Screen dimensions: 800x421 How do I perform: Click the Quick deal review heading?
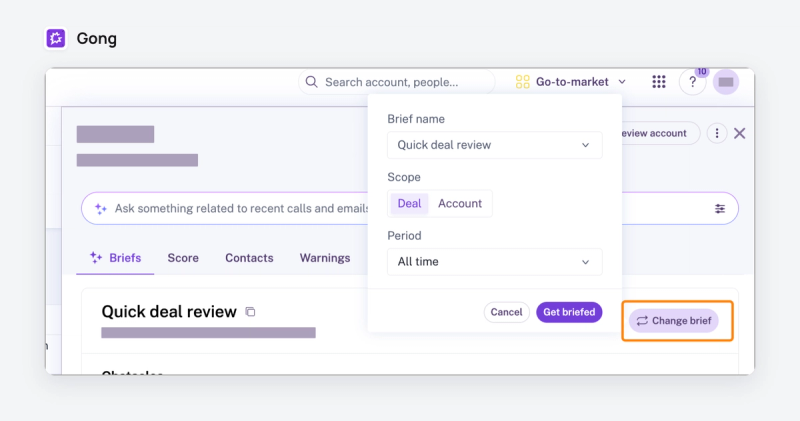pyautogui.click(x=169, y=311)
